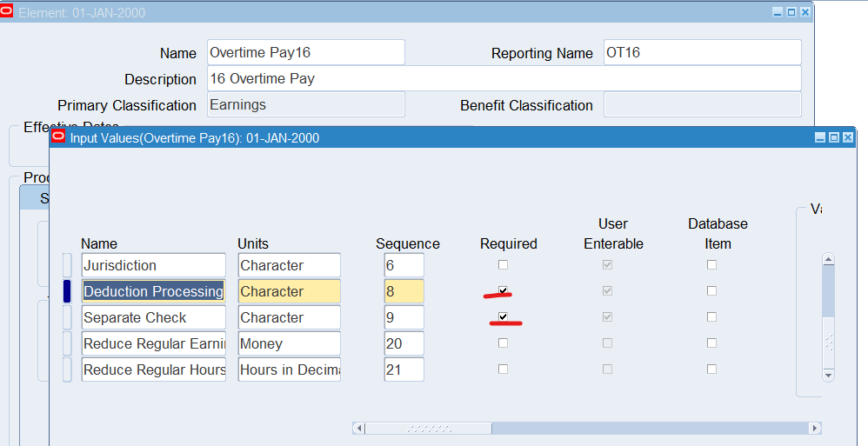This screenshot has width=868, height=446.
Task: Select the Reduce Regular Hours row indicator
Action: pos(68,369)
